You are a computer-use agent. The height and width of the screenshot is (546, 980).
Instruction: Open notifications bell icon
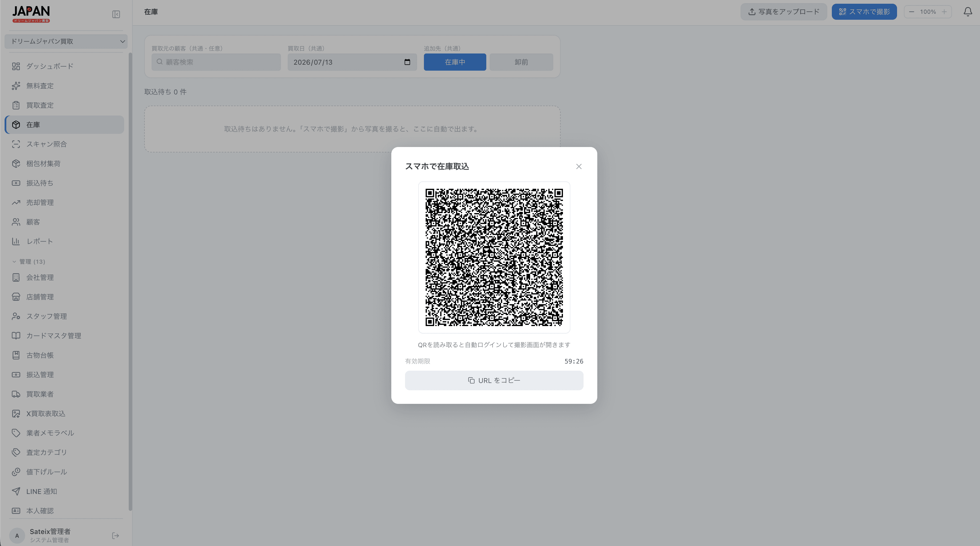tap(968, 12)
